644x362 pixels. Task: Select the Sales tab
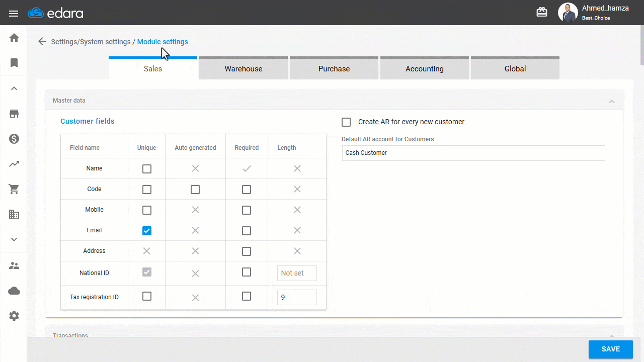coord(153,68)
